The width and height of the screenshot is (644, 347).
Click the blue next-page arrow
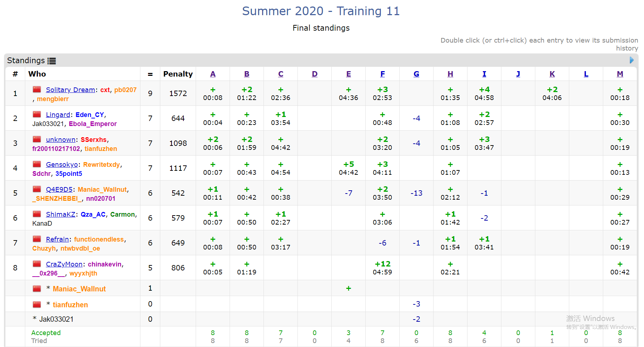[631, 60]
